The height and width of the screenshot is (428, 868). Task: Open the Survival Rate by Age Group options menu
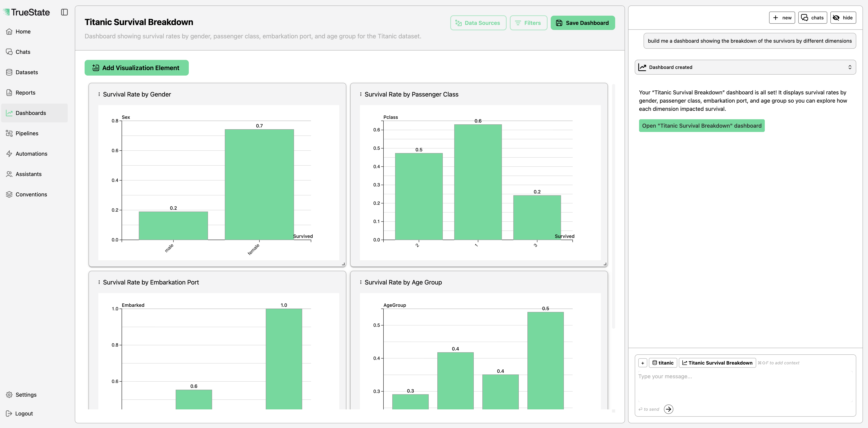tap(361, 282)
